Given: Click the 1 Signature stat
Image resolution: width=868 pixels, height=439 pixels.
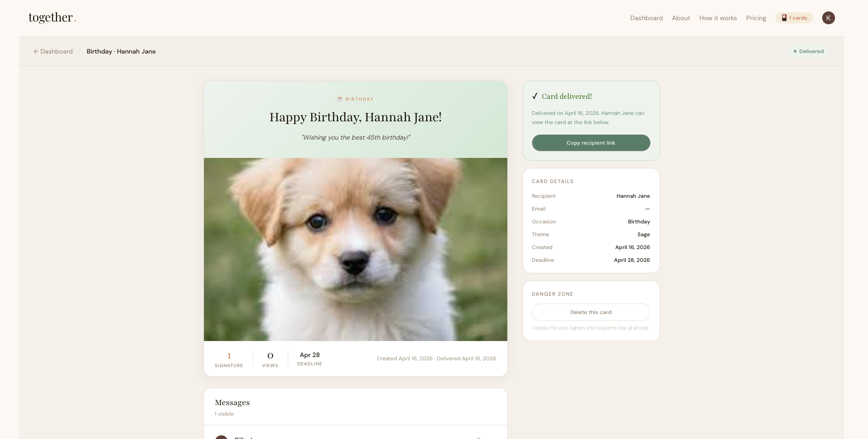Looking at the screenshot, I should [229, 360].
